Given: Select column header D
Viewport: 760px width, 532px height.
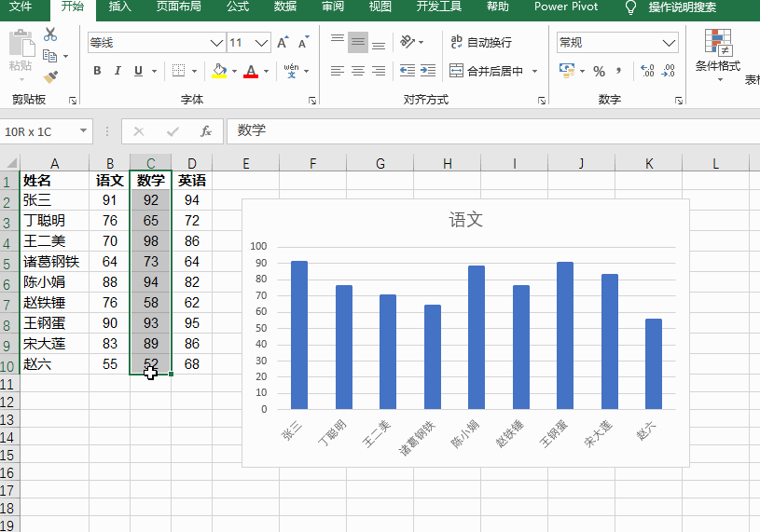Looking at the screenshot, I should point(192,163).
